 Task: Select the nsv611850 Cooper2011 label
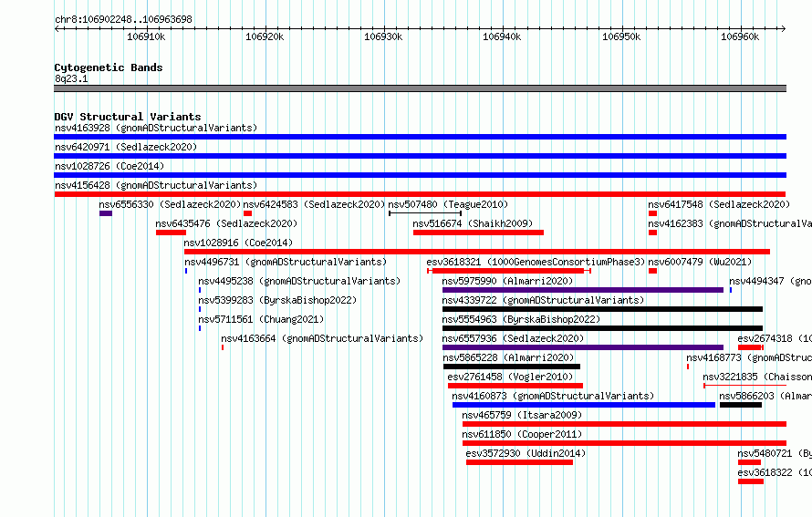[522, 434]
